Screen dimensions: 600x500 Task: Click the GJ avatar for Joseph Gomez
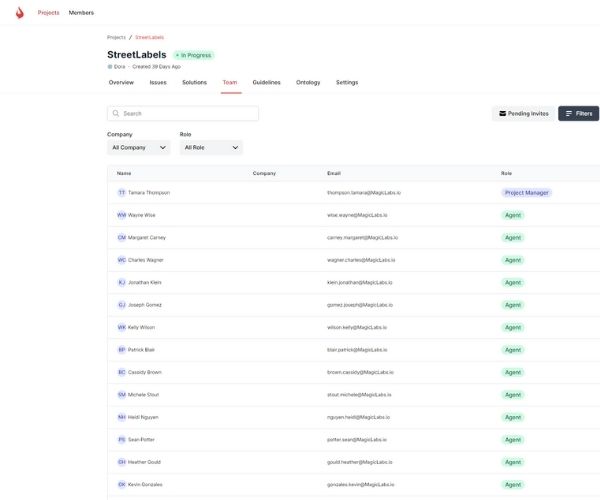(x=122, y=305)
